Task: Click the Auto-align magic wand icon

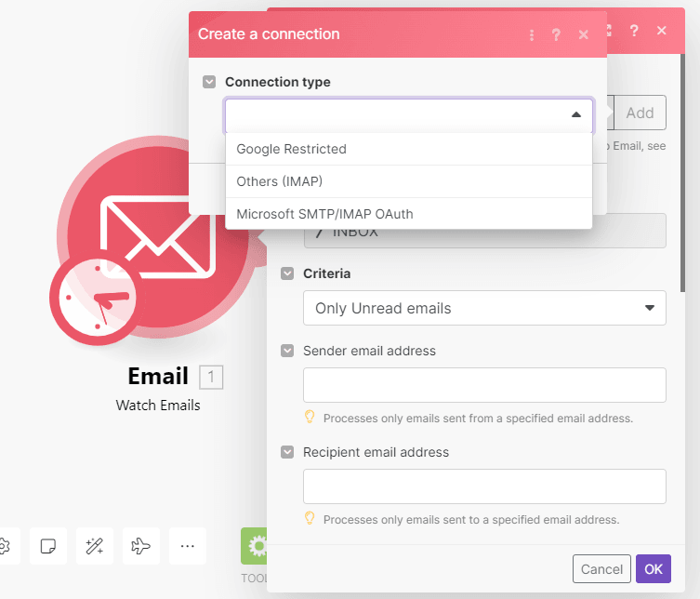Action: point(94,546)
